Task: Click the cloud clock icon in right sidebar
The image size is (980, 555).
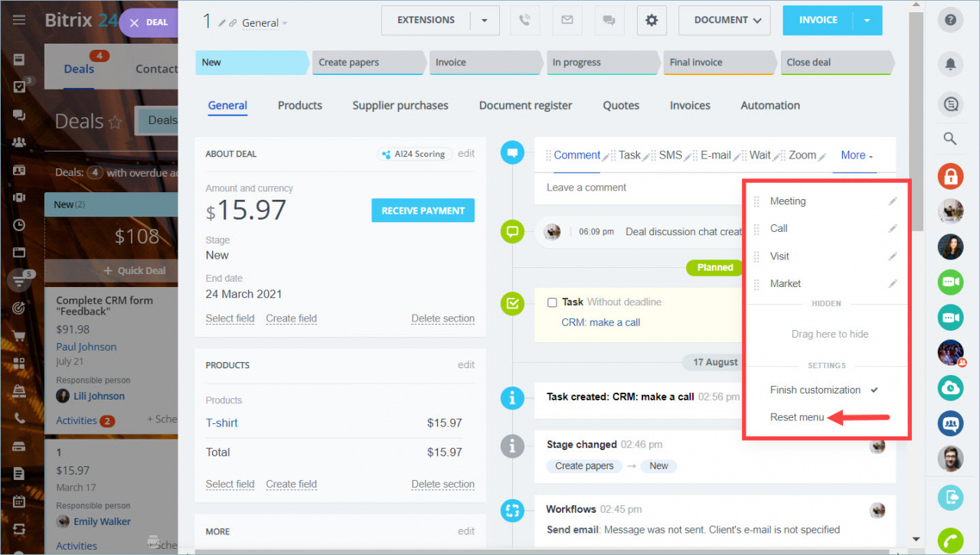Action: tap(950, 387)
